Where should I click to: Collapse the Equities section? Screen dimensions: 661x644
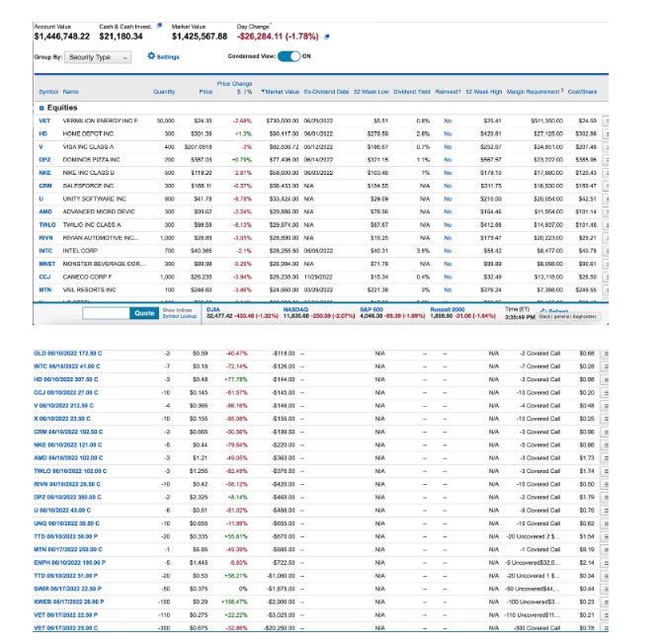(41, 109)
